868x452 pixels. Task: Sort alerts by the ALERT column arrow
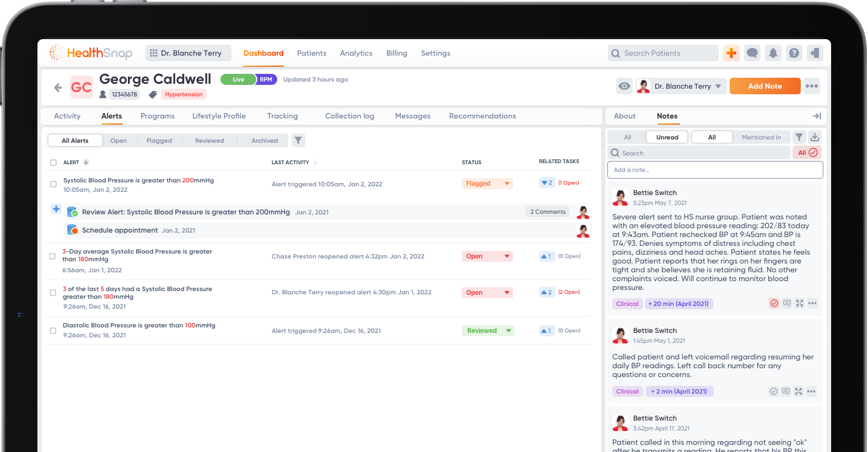coord(86,162)
